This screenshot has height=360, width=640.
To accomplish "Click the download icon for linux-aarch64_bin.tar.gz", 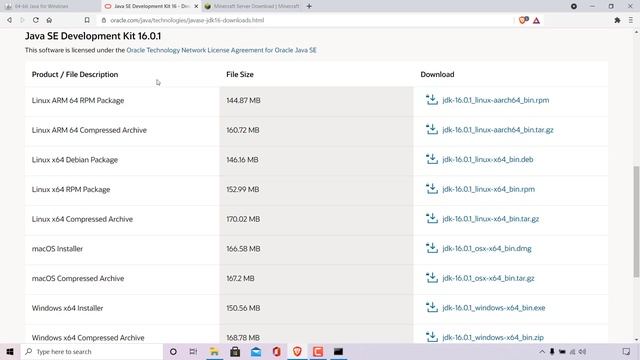I will tap(432, 129).
